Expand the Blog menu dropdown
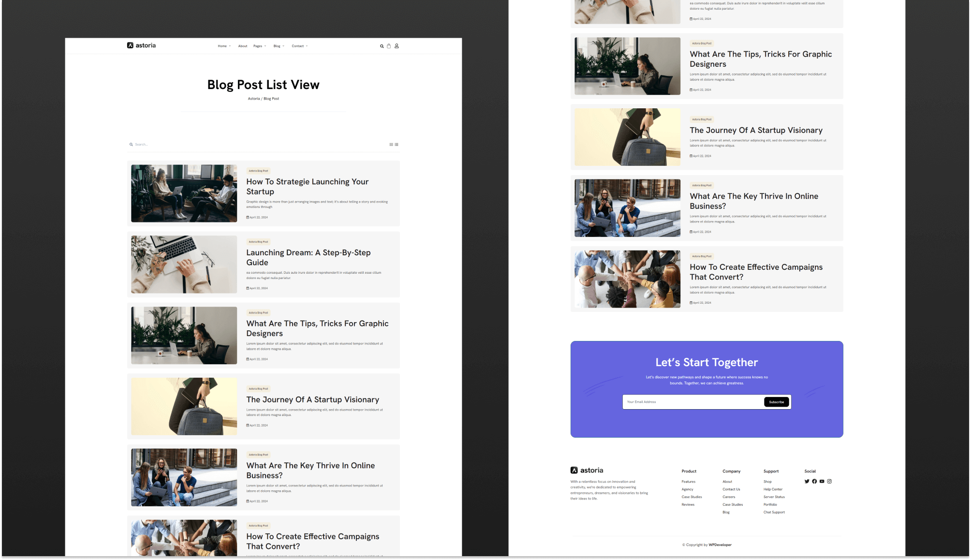Image resolution: width=971 pixels, height=560 pixels. click(x=279, y=46)
